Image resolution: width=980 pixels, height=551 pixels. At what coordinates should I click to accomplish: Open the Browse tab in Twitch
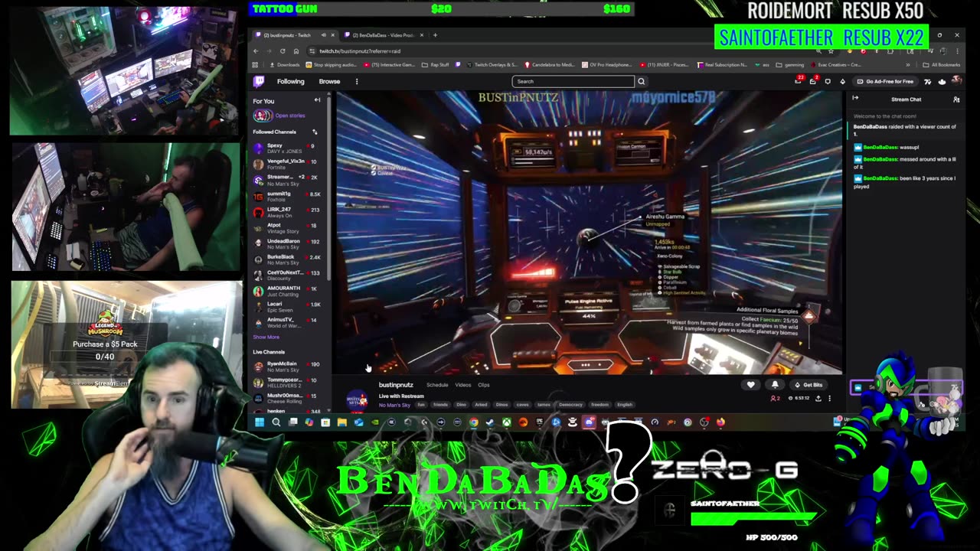pos(329,81)
